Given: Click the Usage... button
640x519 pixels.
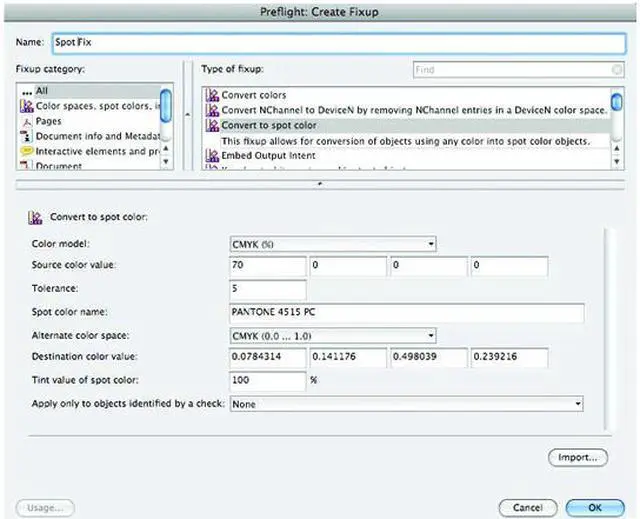Looking at the screenshot, I should pyautogui.click(x=45, y=508).
